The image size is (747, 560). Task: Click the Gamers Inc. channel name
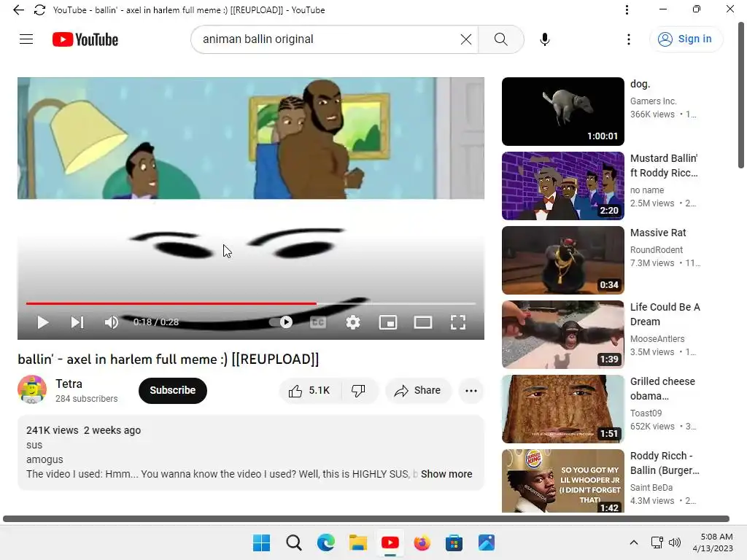click(x=653, y=101)
